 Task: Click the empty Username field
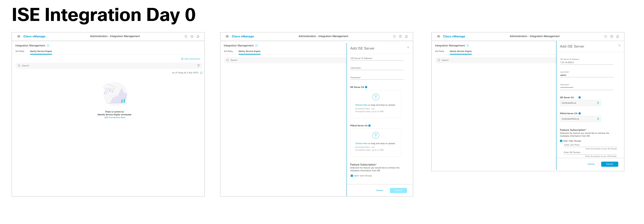(377, 68)
